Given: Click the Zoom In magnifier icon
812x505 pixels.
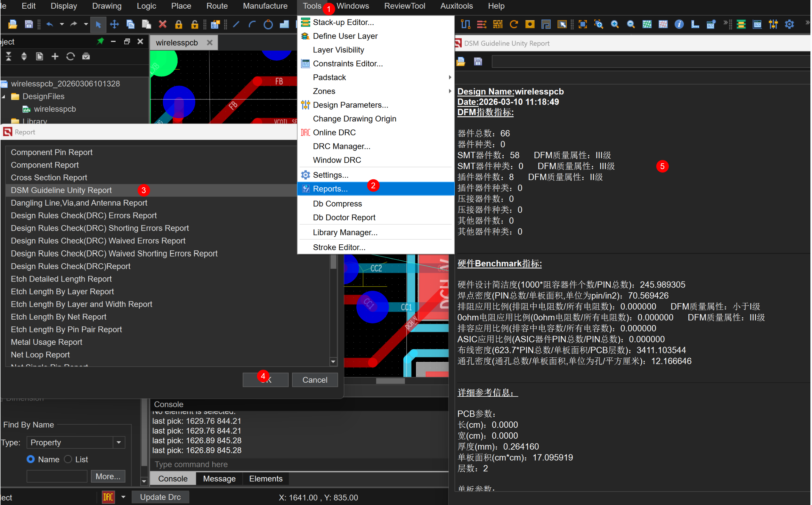Looking at the screenshot, I should tap(615, 24).
